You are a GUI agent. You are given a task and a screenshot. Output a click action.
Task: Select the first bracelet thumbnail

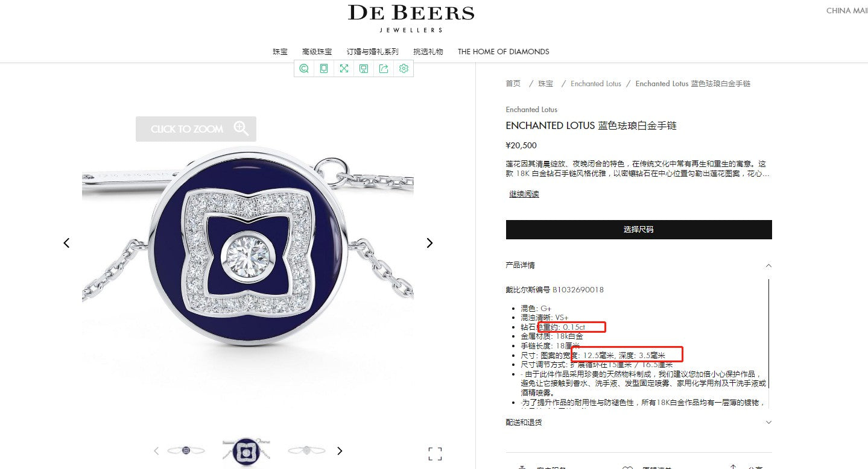186,450
